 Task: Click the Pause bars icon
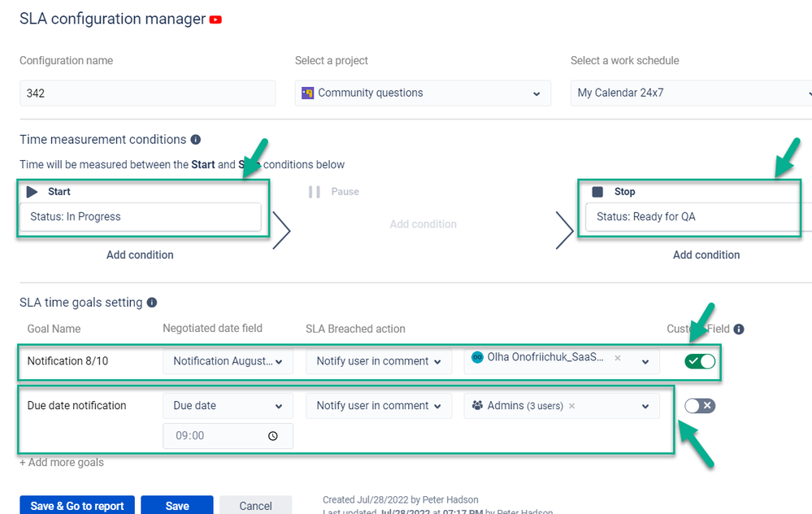[x=315, y=192]
